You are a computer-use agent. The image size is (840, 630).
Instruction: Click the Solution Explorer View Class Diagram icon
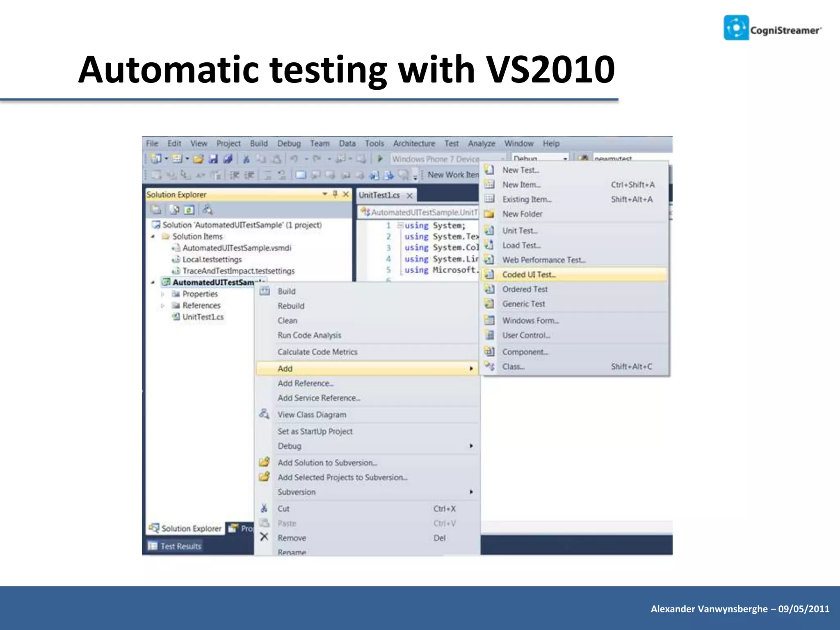point(208,210)
